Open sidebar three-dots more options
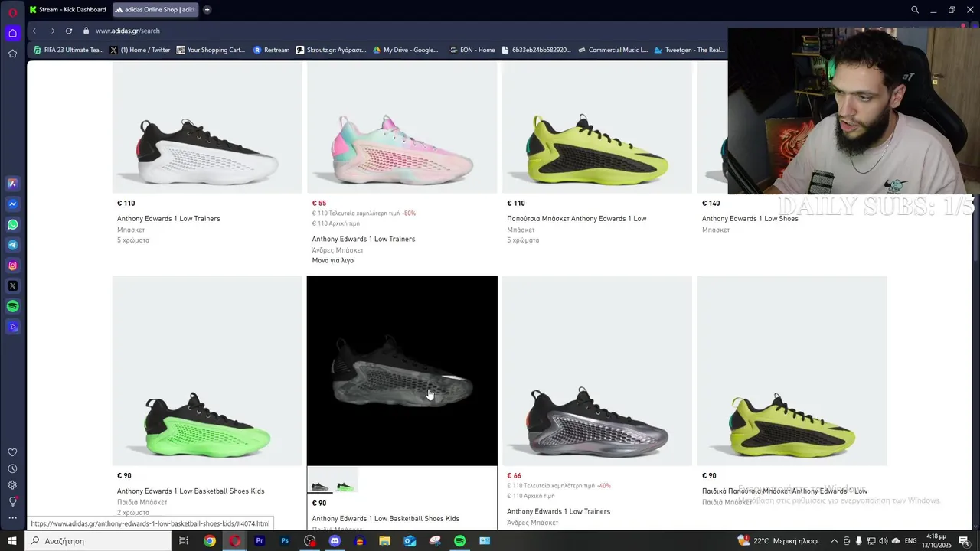Image resolution: width=980 pixels, height=551 pixels. (12, 518)
